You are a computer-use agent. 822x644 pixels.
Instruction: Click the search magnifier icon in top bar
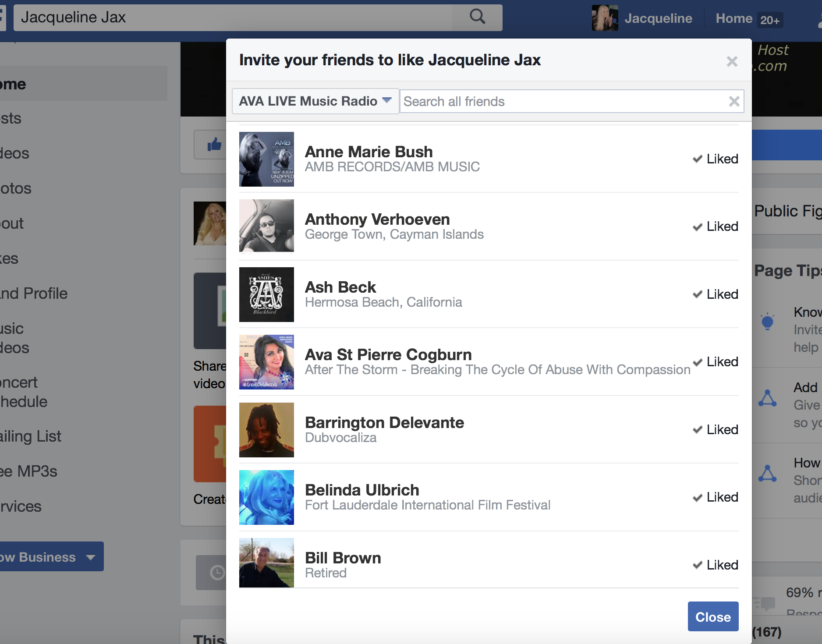pos(477,17)
